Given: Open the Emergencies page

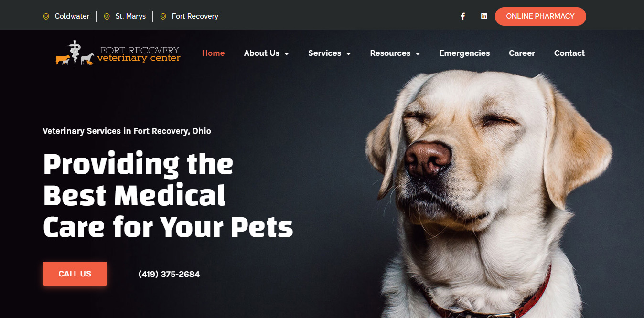Looking at the screenshot, I should point(464,53).
